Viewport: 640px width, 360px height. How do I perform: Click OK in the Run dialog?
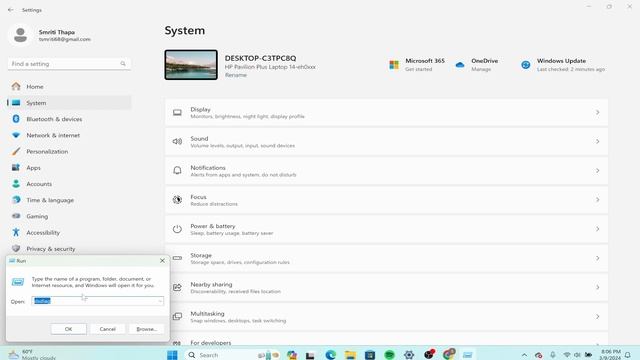tap(69, 329)
